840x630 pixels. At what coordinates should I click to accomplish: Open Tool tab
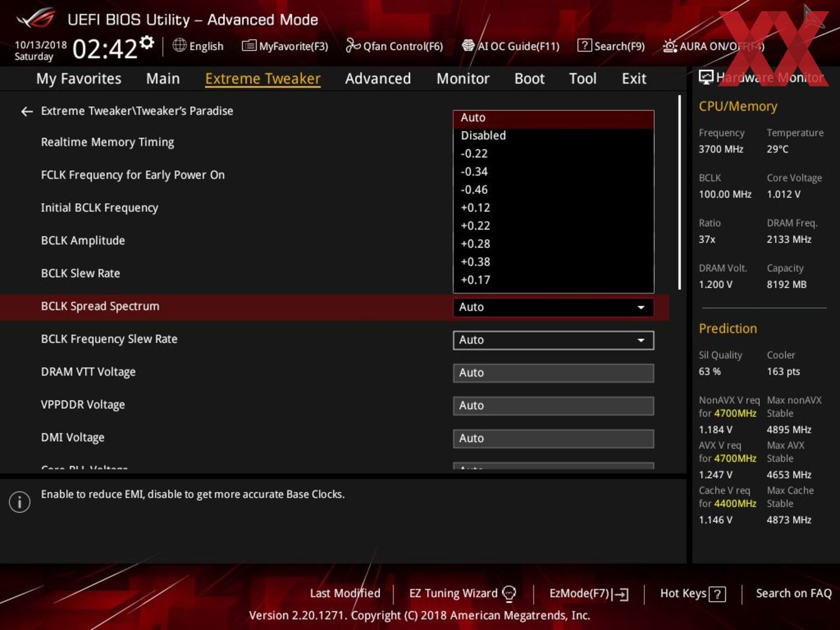click(x=582, y=78)
